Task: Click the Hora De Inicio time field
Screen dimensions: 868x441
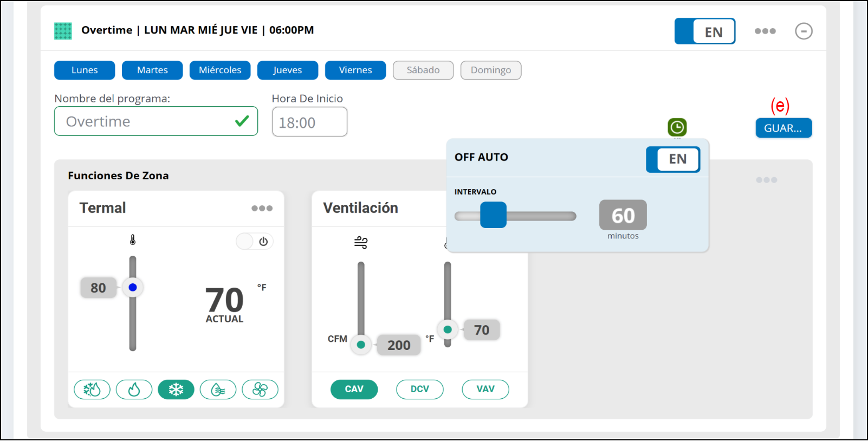Action: tap(309, 122)
